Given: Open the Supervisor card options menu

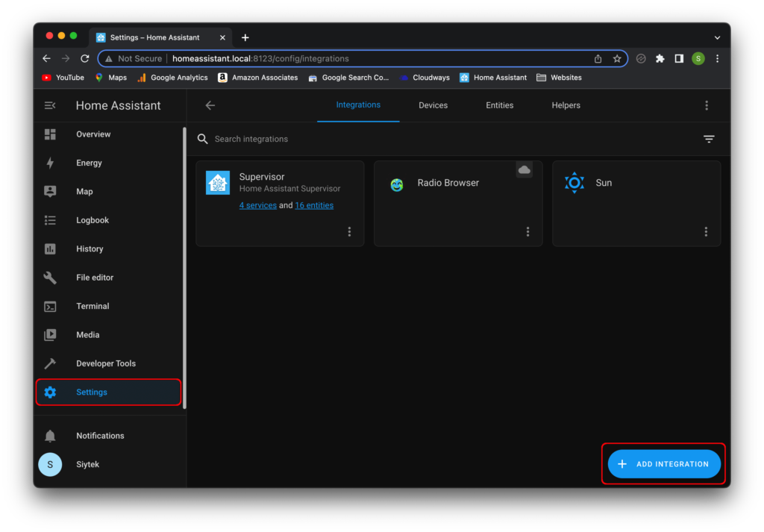Looking at the screenshot, I should tap(349, 231).
